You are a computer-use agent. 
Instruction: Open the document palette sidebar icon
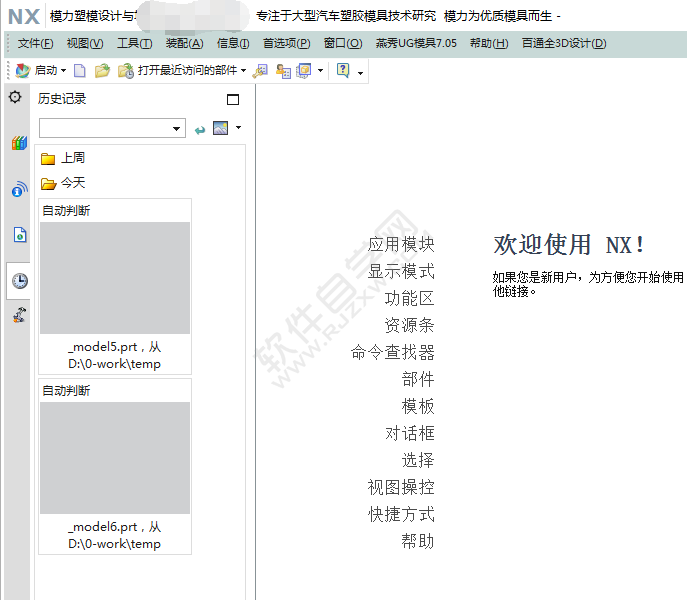tap(20, 235)
